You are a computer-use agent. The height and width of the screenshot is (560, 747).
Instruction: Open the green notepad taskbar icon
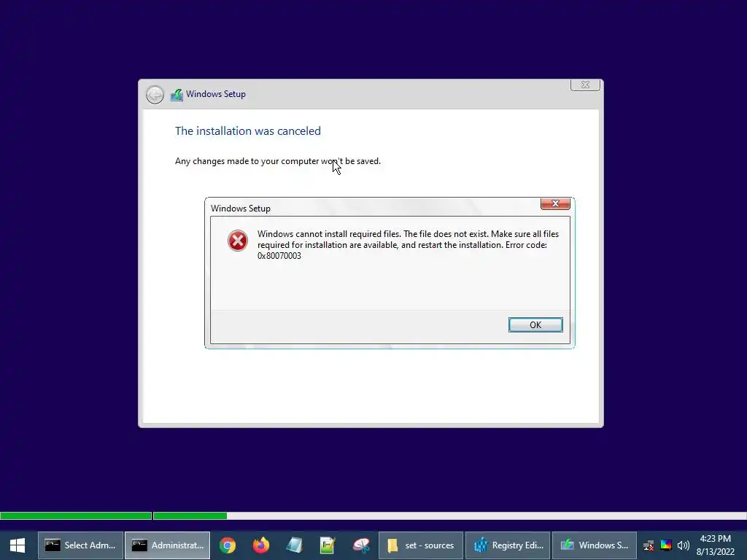click(x=328, y=545)
